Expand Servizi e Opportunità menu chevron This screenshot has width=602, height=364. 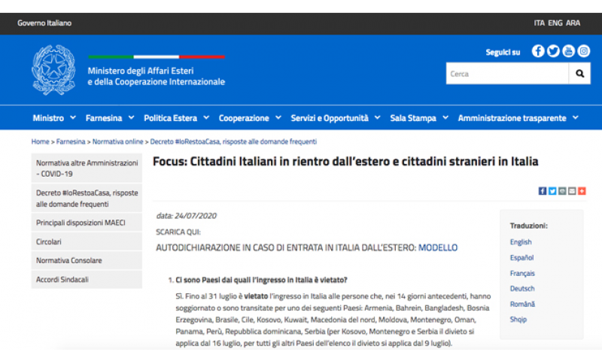coord(378,118)
